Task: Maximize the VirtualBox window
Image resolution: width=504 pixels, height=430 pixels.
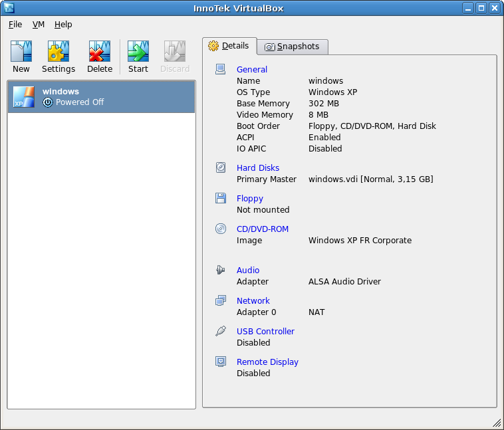Action: pos(481,8)
